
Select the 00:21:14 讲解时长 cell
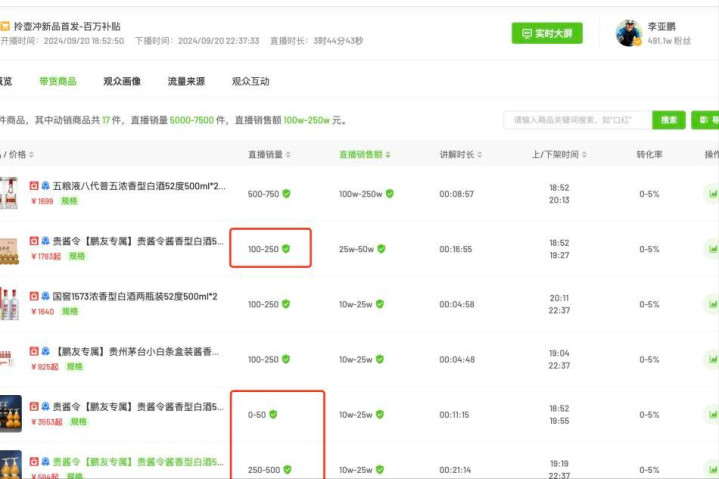coord(454,470)
